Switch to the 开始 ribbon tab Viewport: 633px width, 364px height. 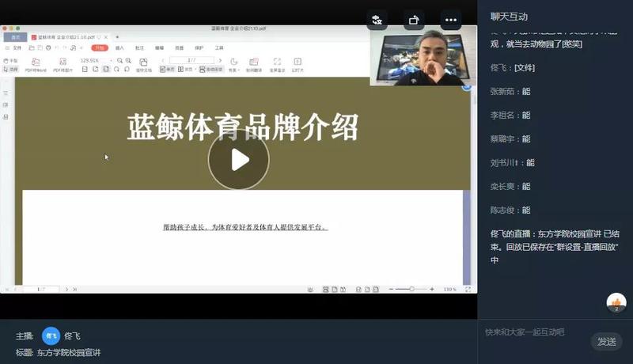tap(100, 47)
